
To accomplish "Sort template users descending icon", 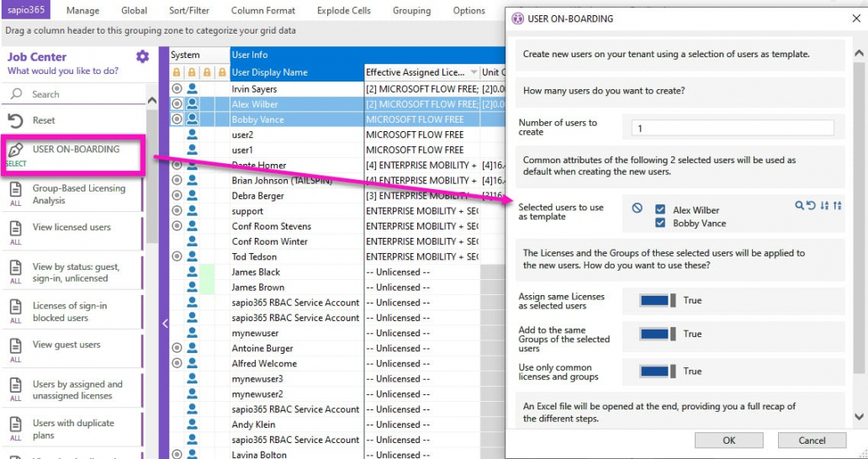I will pos(838,206).
